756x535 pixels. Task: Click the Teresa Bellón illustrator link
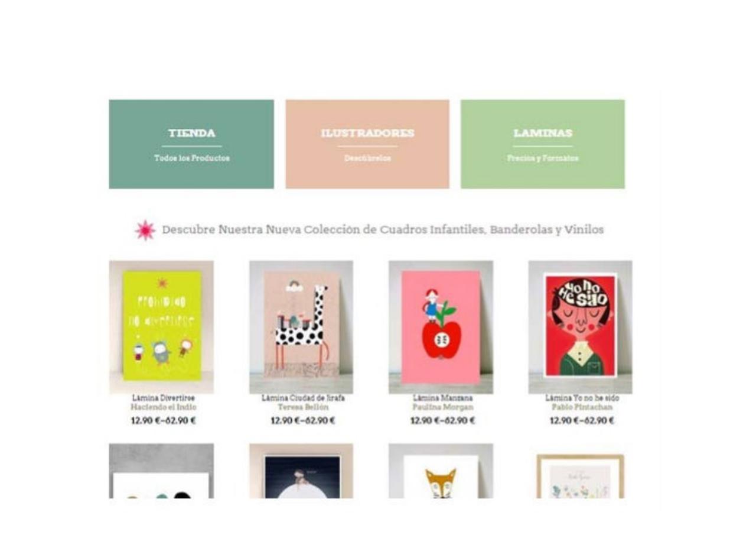click(x=303, y=407)
